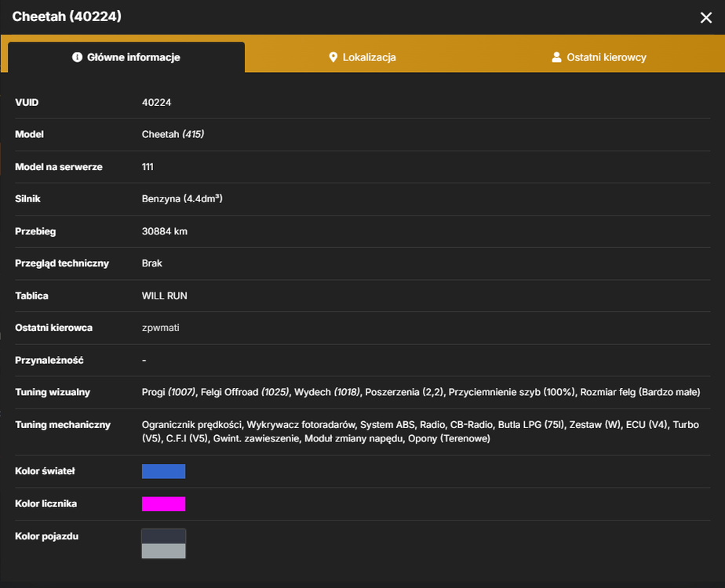Click the Silnik label
Screen dimensions: 725x588
(x=27, y=198)
